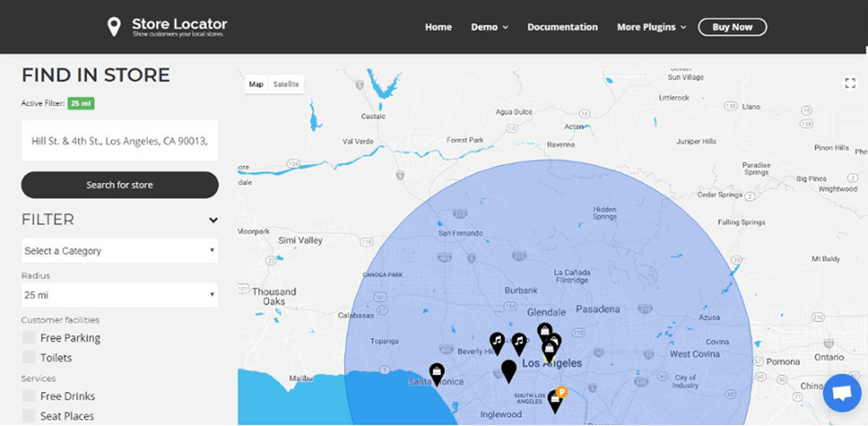Image resolution: width=868 pixels, height=426 pixels.
Task: Click the Burbank map label
Action: pos(521,290)
